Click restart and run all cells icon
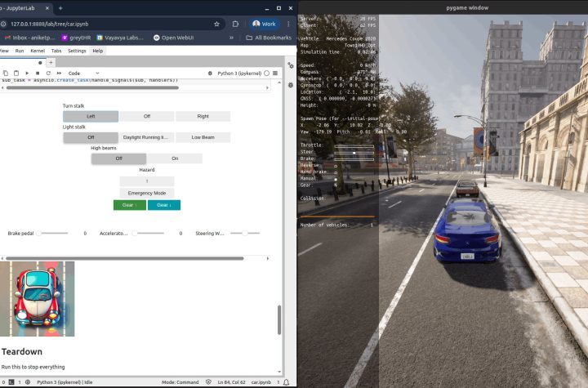This screenshot has width=588, height=388. (58, 73)
